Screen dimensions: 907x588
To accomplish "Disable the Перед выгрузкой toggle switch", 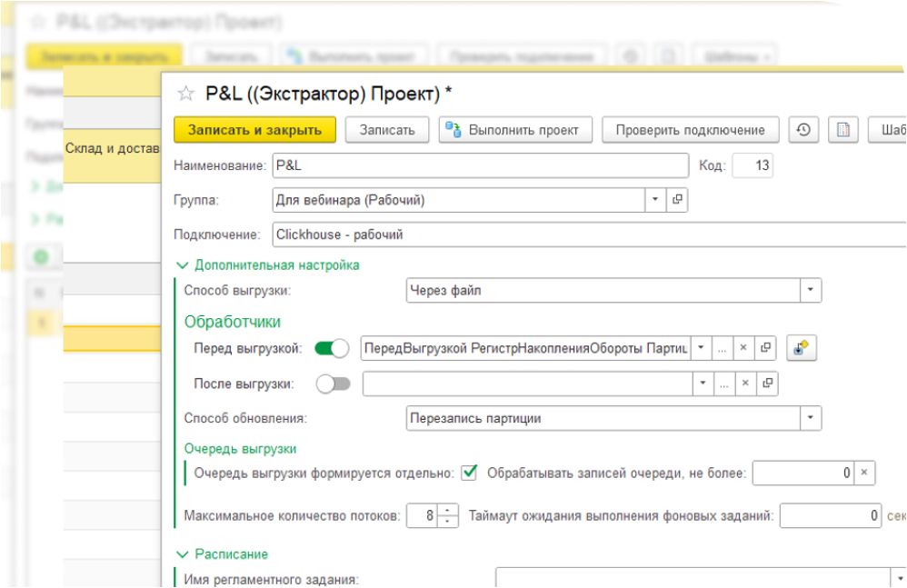I will click(332, 348).
